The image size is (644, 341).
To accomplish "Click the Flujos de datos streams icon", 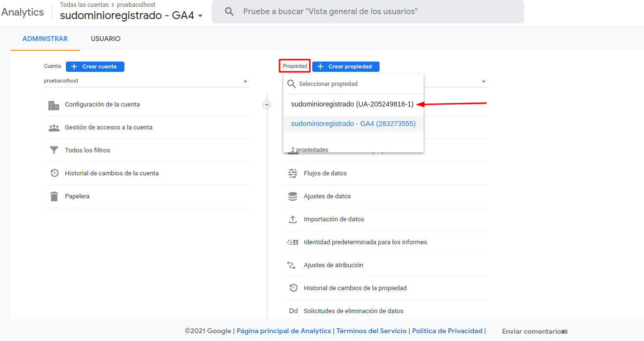I will point(293,173).
